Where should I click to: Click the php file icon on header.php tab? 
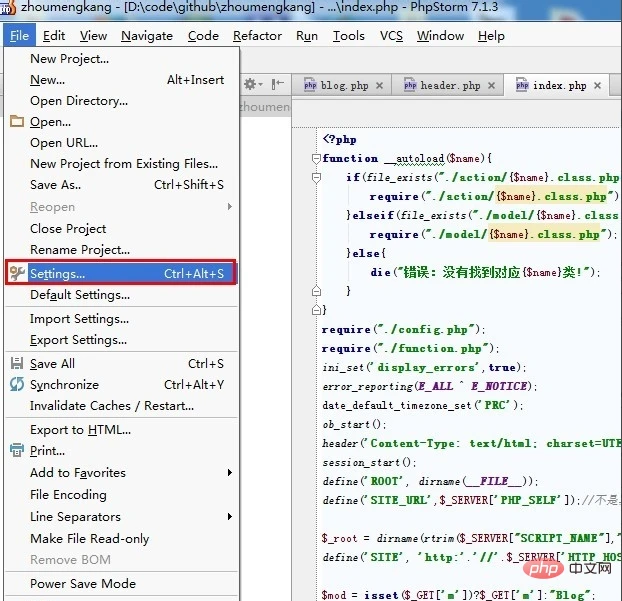tap(410, 85)
